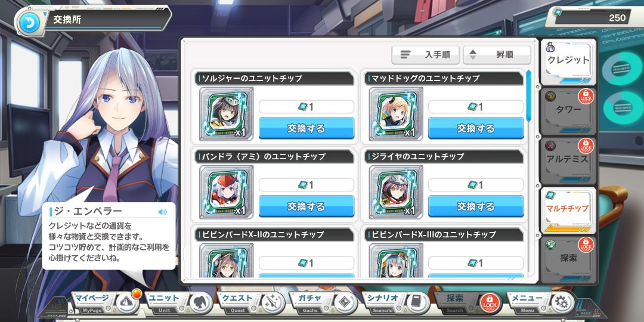Switch to the クレジット tab
The image size is (644, 322).
click(x=568, y=61)
